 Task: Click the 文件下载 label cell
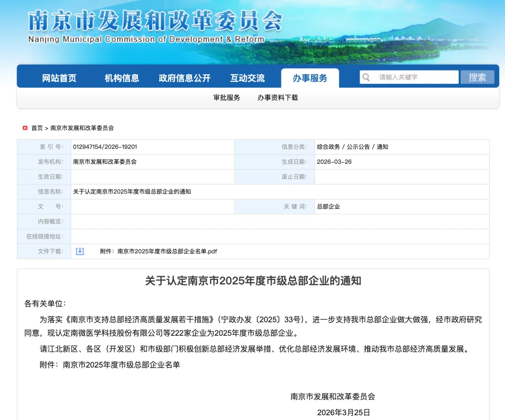(44, 251)
